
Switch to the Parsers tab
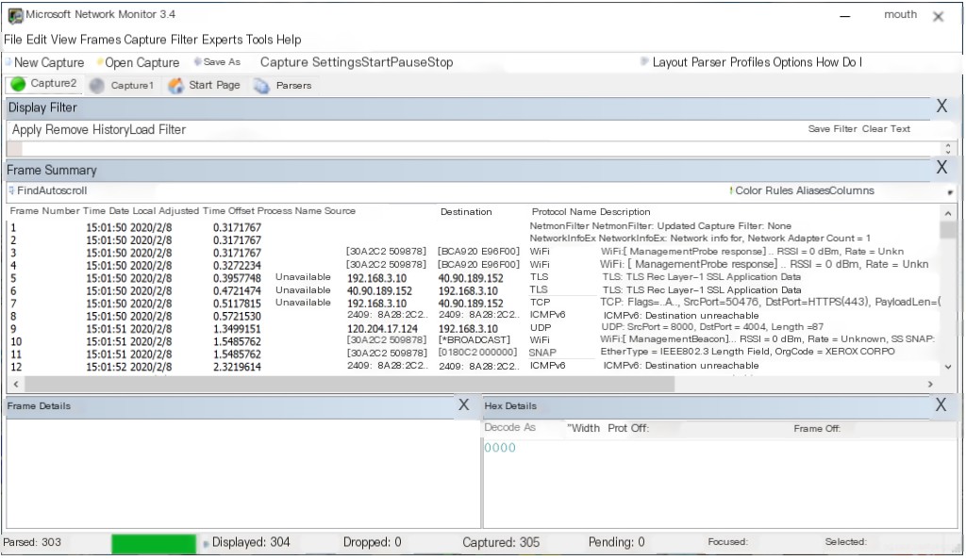[294, 86]
